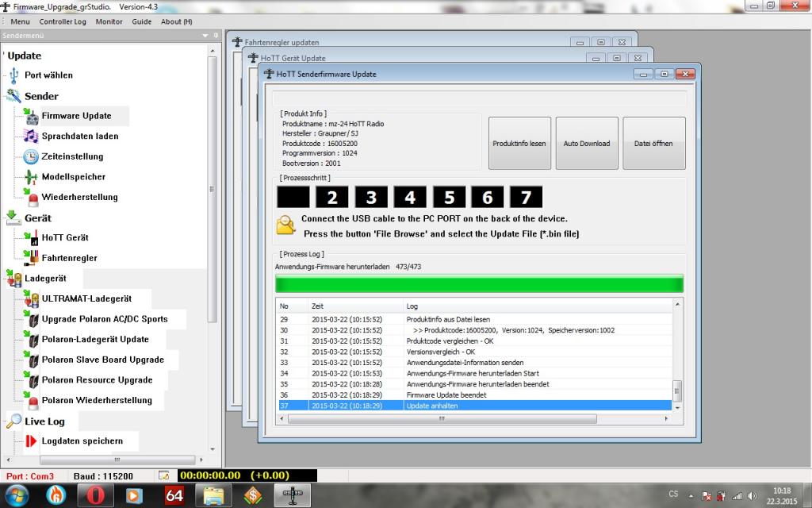
Task: Click the red Wiederherstellung icon under Sender
Action: (x=32, y=197)
